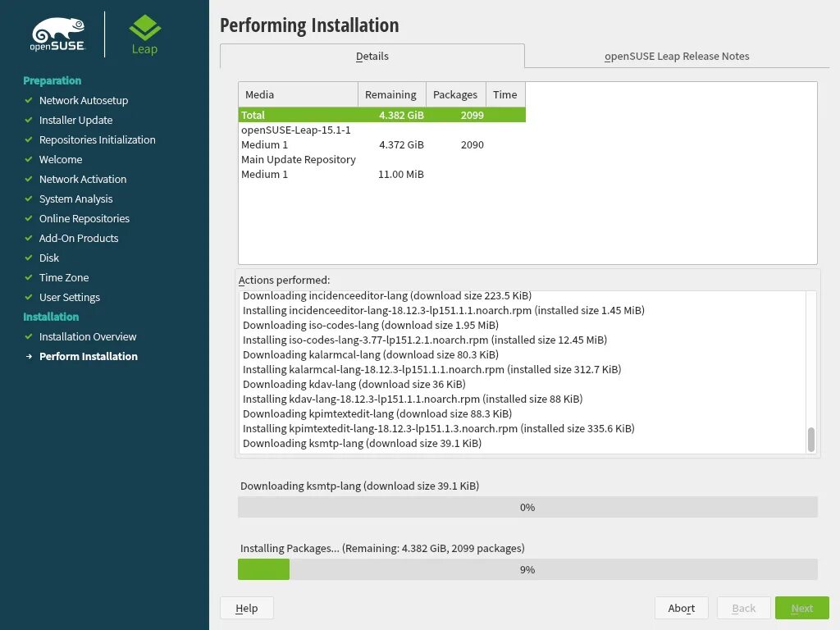Click the openSUSE chameleon logo
This screenshot has height=630, width=840.
tap(58, 34)
